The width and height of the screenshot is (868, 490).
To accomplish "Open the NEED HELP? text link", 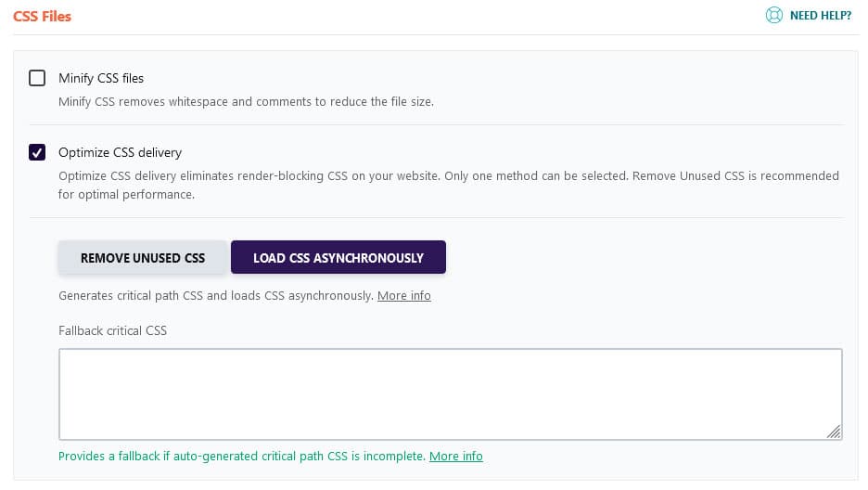I will (x=820, y=16).
